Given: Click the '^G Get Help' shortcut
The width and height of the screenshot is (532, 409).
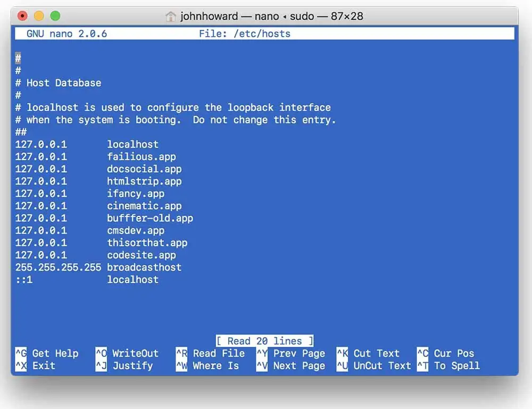Looking at the screenshot, I should (x=47, y=353).
